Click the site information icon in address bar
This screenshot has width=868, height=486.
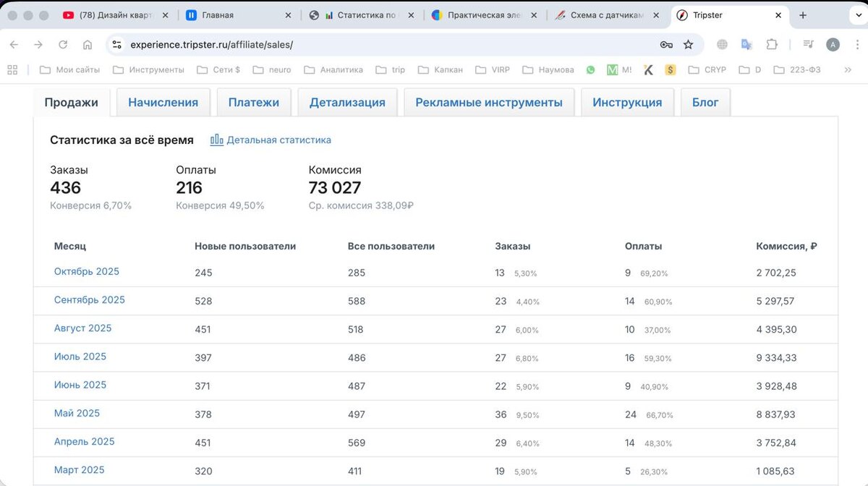(117, 45)
